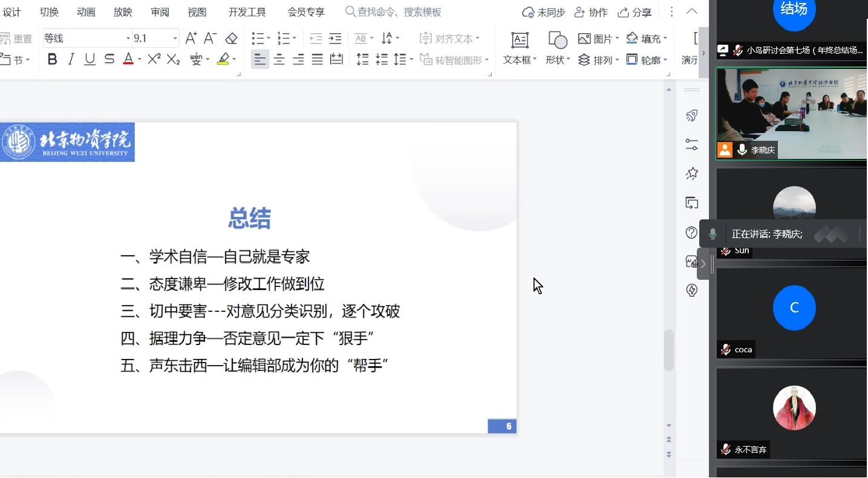The width and height of the screenshot is (868, 478).
Task: Expand the font size dropdown showing 9.1
Action: pyautogui.click(x=175, y=39)
